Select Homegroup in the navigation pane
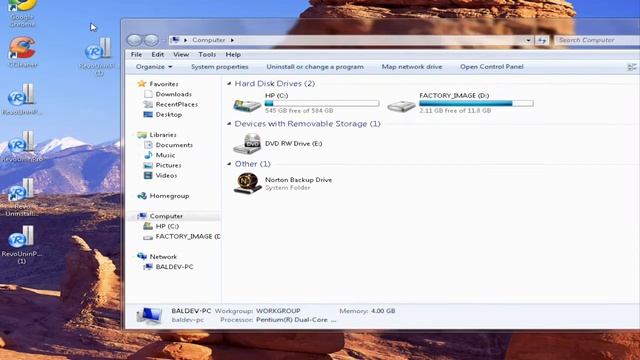640x360 pixels. coord(169,196)
